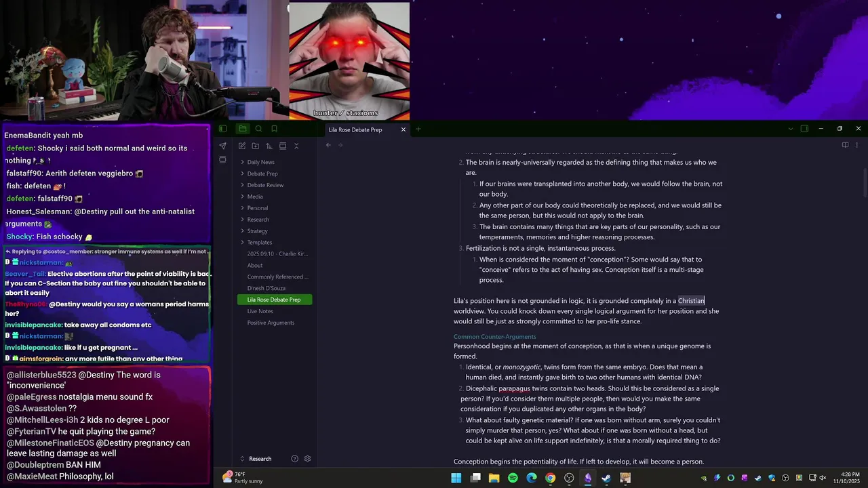Open Steam from the taskbar
868x488 pixels.
click(x=606, y=478)
